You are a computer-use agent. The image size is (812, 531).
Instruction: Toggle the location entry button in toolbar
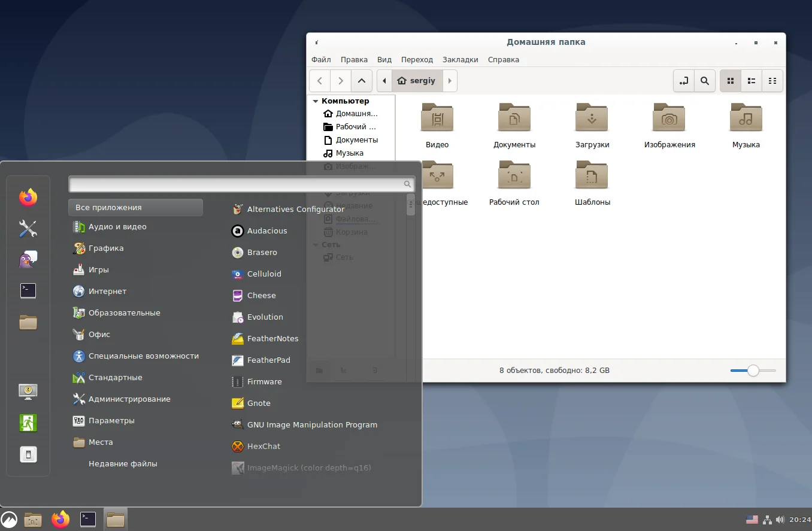coord(684,81)
